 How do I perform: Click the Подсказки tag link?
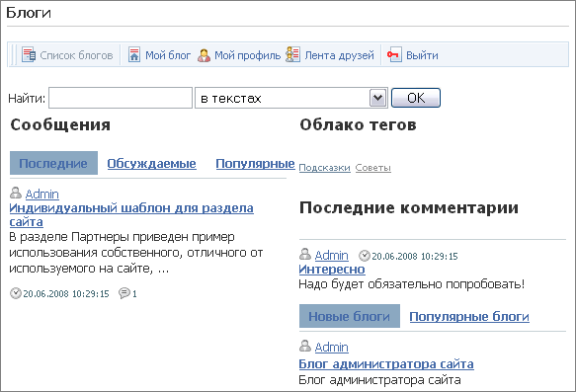coord(324,168)
